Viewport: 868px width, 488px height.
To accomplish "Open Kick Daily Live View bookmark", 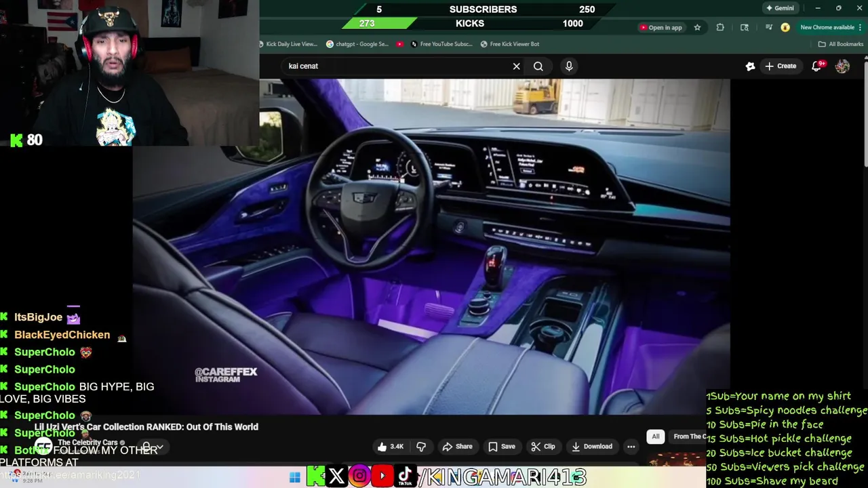I will (289, 44).
